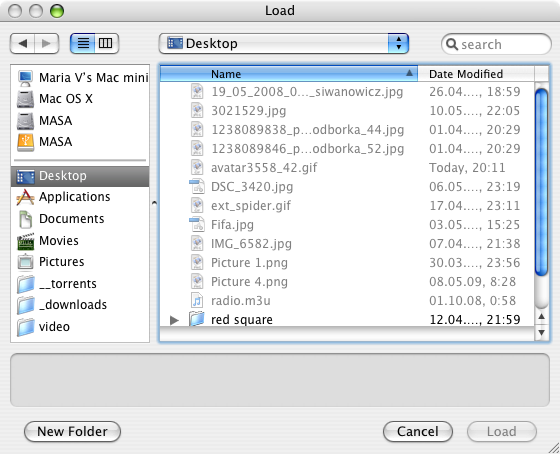Sort by the Name column header
The image size is (560, 454).
pos(289,74)
